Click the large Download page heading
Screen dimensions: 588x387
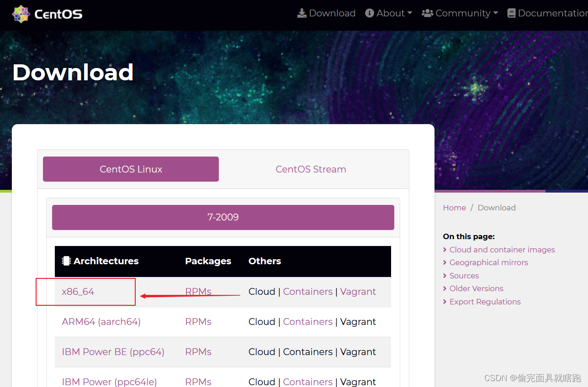tap(73, 72)
